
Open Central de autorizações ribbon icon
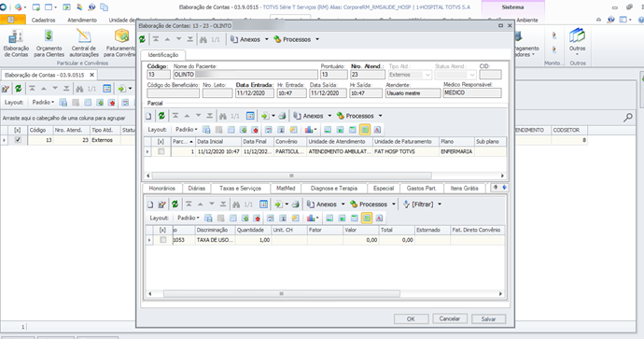point(84,43)
